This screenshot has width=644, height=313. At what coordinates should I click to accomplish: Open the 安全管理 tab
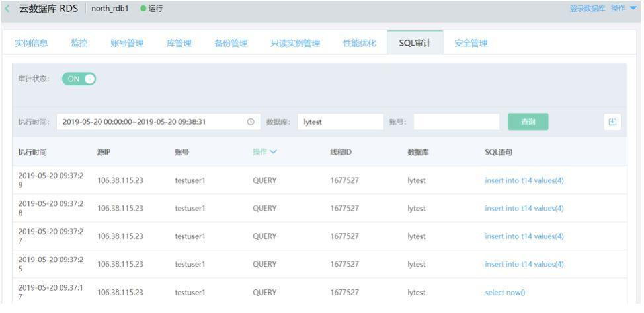(x=471, y=43)
